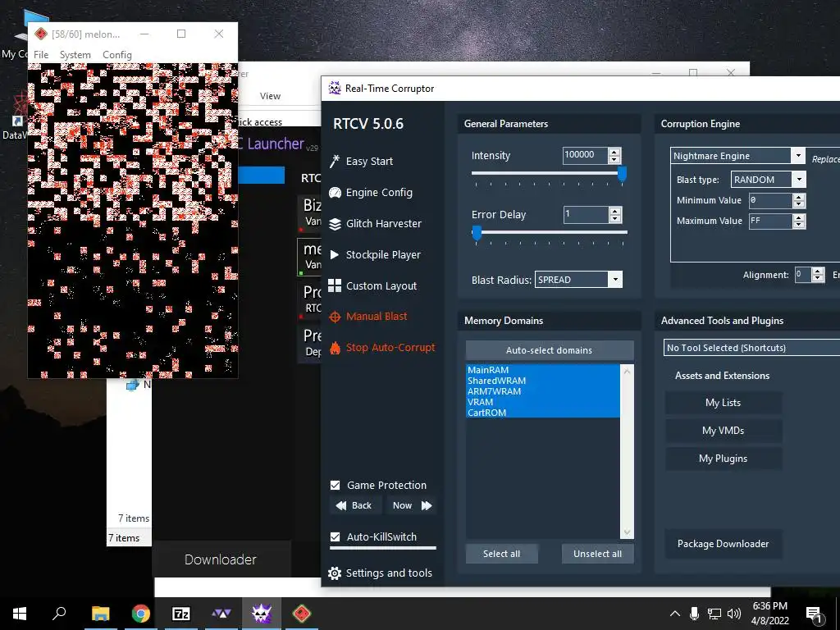Click Maximum Value FF field

tap(770, 221)
